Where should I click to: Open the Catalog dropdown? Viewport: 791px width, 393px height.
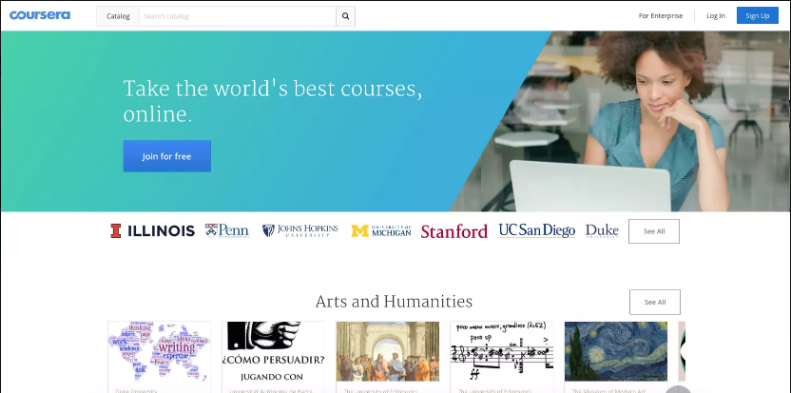pyautogui.click(x=118, y=16)
